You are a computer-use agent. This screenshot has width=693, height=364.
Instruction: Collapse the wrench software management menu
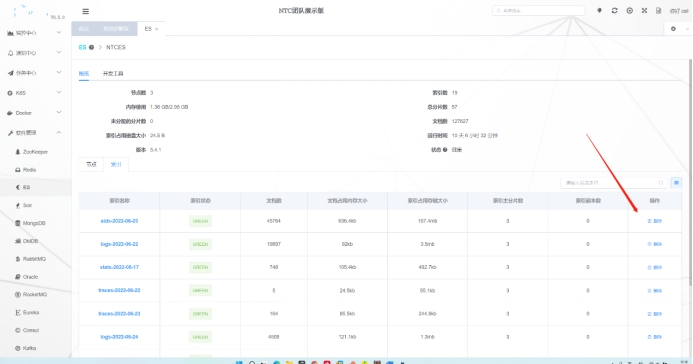34,133
